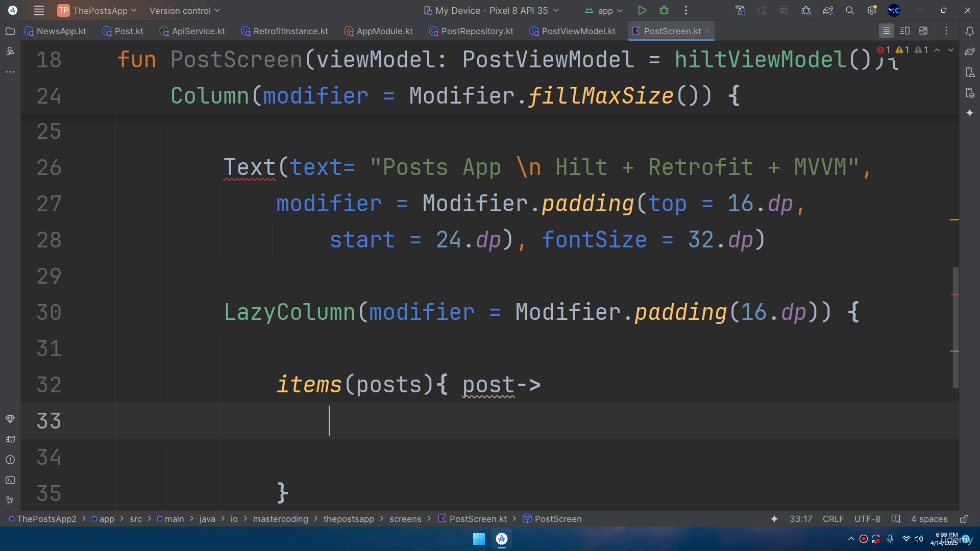Screen dimensions: 980x551
Task: Jump to the next highlighted error arrow
Action: click(951, 50)
